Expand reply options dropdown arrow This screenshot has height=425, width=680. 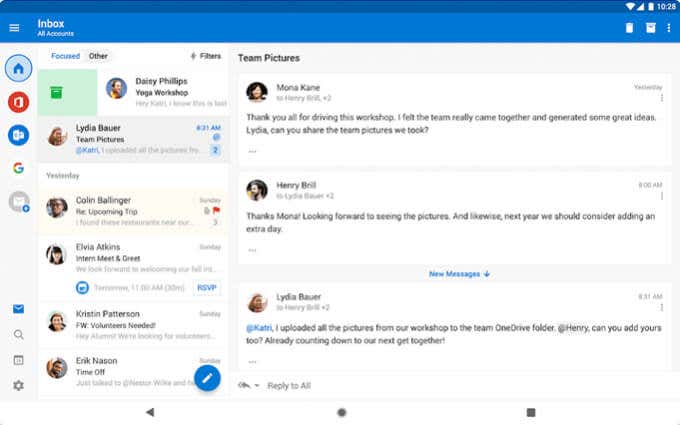257,386
